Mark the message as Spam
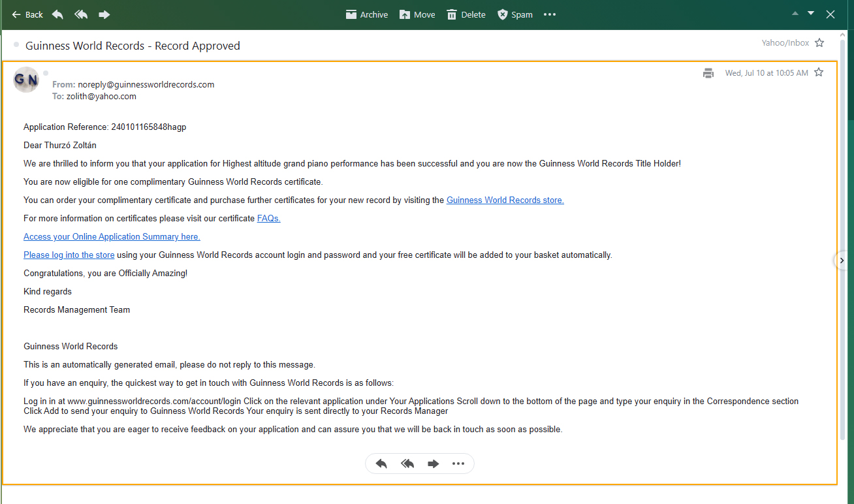Image resolution: width=854 pixels, height=504 pixels. click(514, 14)
